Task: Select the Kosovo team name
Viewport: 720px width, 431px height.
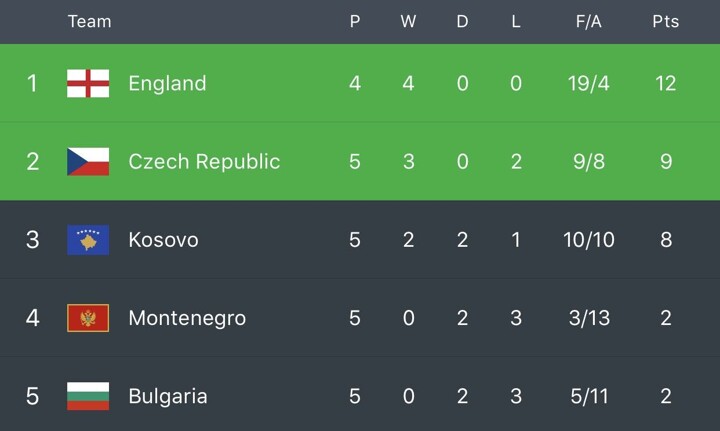Action: (x=163, y=240)
